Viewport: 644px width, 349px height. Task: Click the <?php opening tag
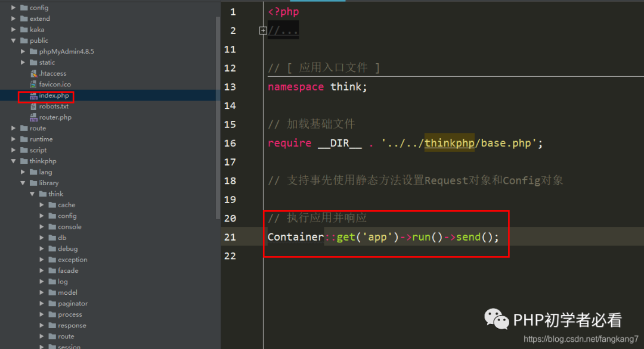point(283,12)
